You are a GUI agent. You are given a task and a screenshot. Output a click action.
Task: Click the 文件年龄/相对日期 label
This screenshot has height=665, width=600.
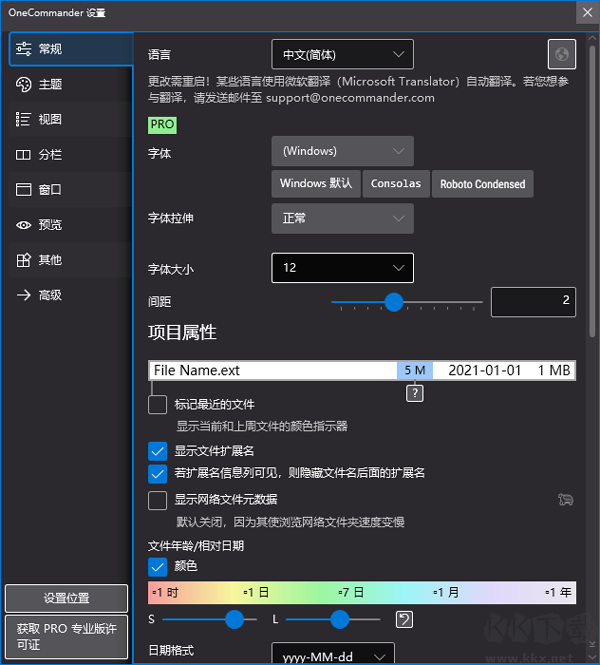196,546
